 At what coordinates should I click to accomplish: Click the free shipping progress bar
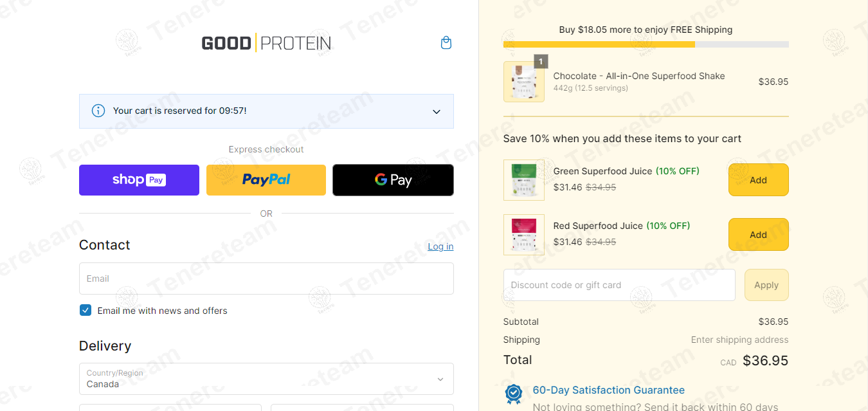coord(646,44)
